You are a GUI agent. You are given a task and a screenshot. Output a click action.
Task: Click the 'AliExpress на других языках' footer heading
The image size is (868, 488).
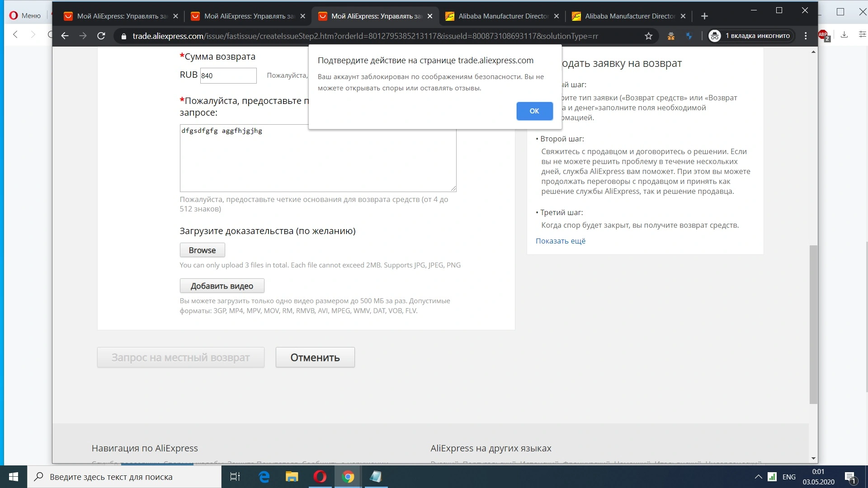point(491,448)
